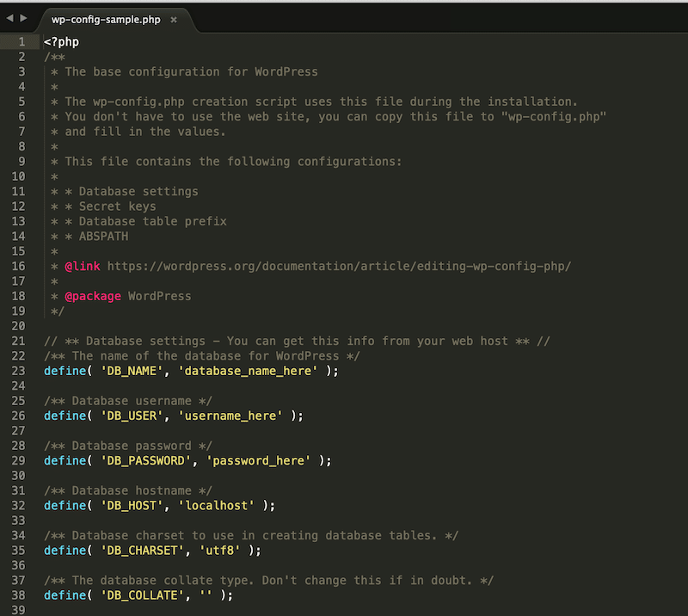Click the '@link' tag
This screenshot has height=616, width=688.
pos(83,267)
